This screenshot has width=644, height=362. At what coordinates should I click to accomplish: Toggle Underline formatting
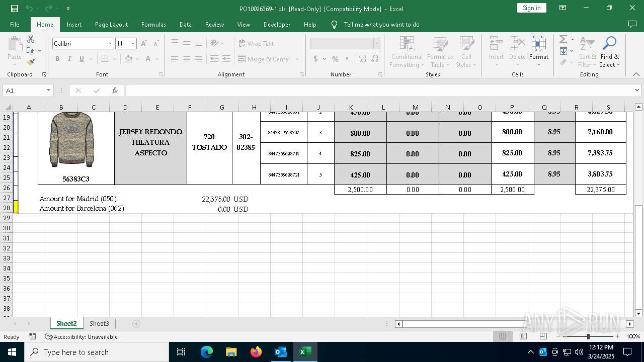82,59
